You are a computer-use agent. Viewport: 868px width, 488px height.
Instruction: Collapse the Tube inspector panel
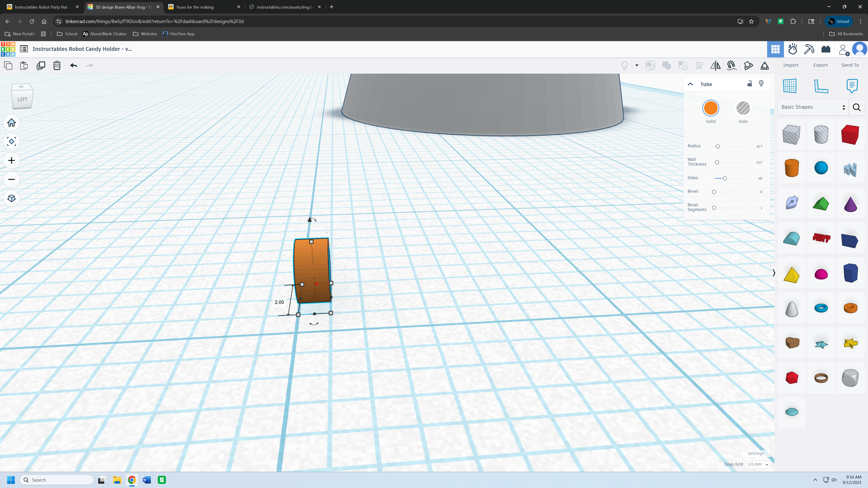tap(690, 84)
